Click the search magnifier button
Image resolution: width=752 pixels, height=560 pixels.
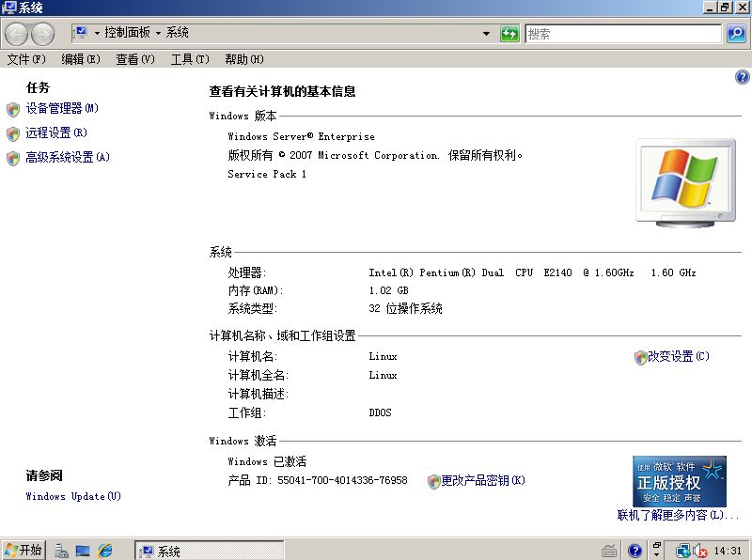click(736, 34)
